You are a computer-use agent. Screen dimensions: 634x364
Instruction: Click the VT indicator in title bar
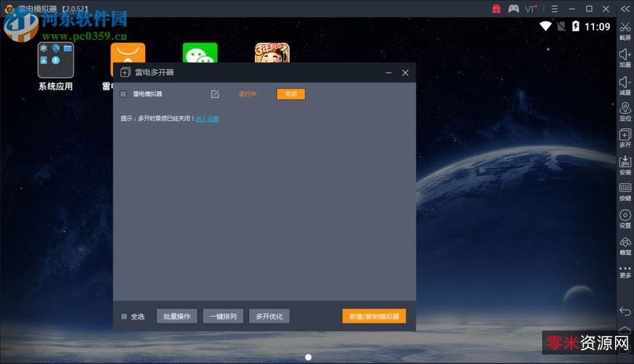tap(531, 9)
